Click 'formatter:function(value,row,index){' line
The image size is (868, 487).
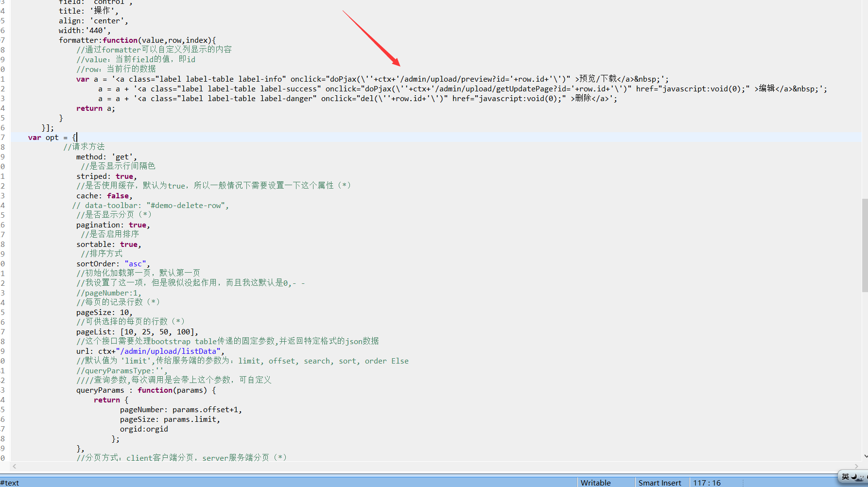pos(137,40)
